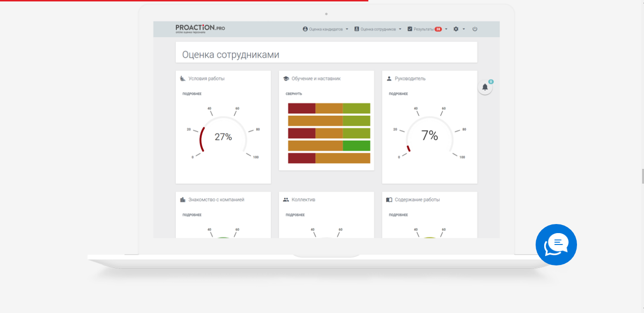Select the graduation cap icon on Обучение и наставник card
Screen dimensions: 644x313
coord(287,78)
